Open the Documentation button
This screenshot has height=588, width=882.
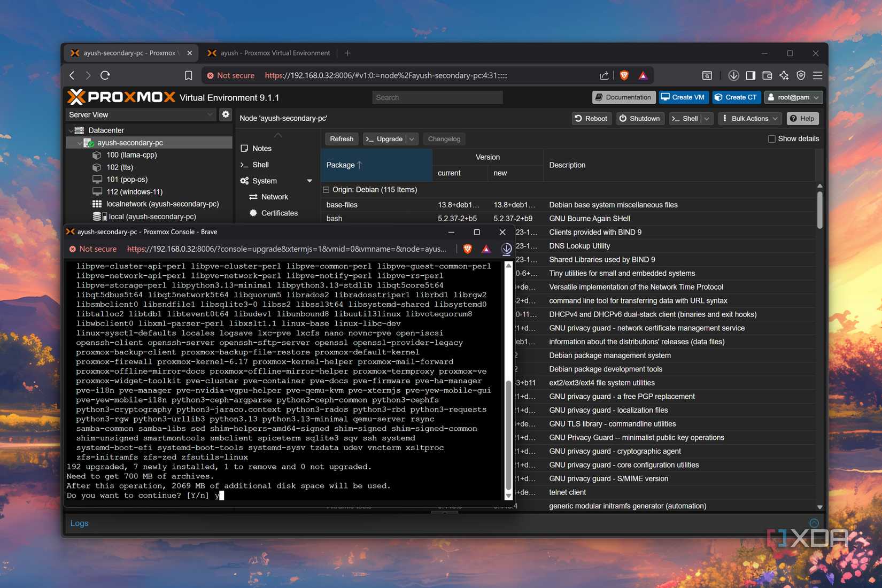623,97
